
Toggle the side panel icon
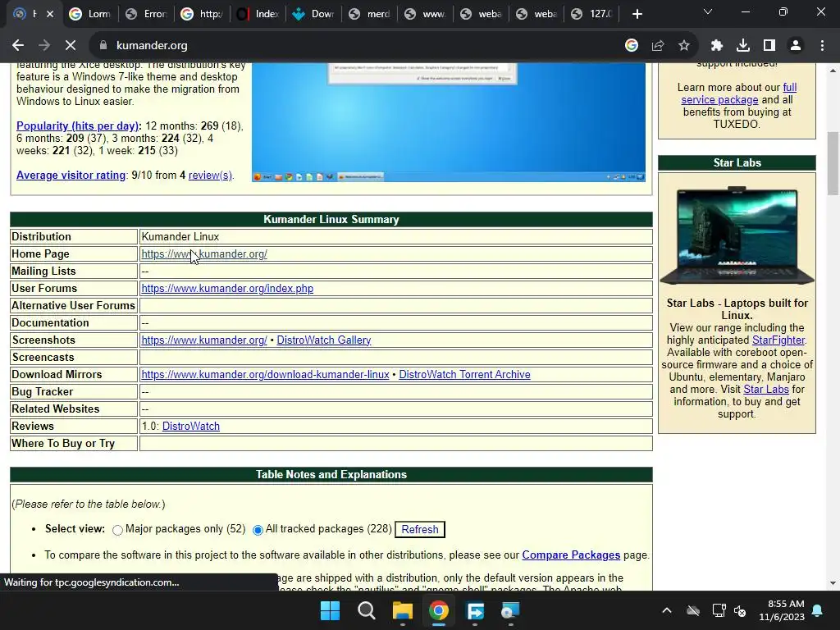[x=769, y=46]
